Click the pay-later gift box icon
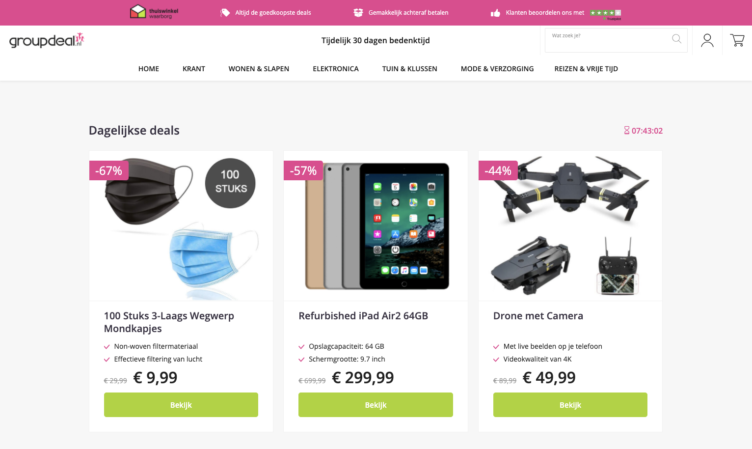 [x=358, y=12]
